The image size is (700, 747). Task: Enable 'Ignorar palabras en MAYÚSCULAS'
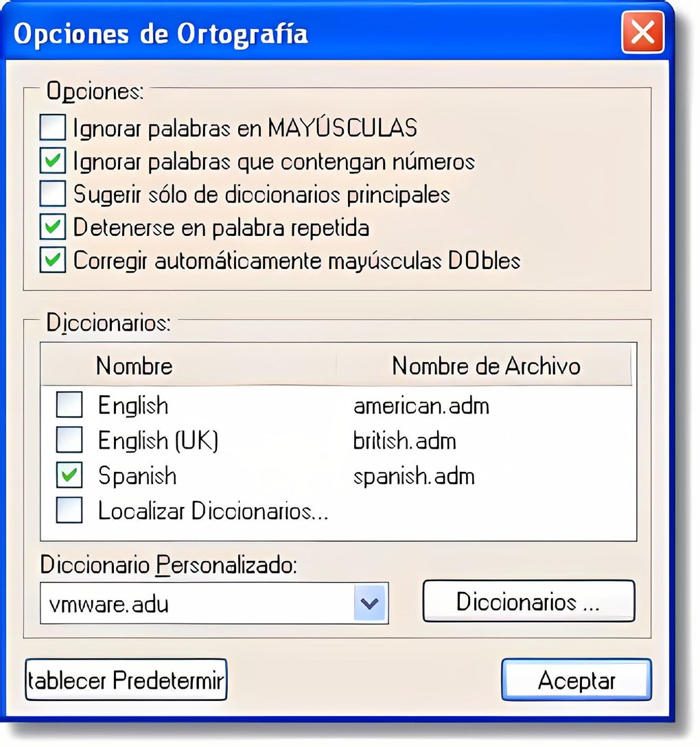tap(52, 128)
